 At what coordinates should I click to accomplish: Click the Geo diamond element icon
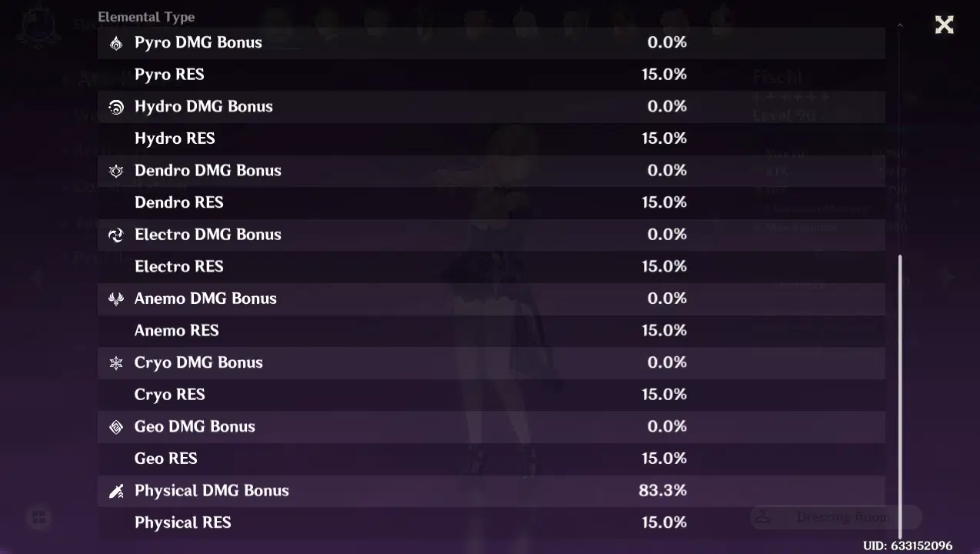click(x=115, y=426)
